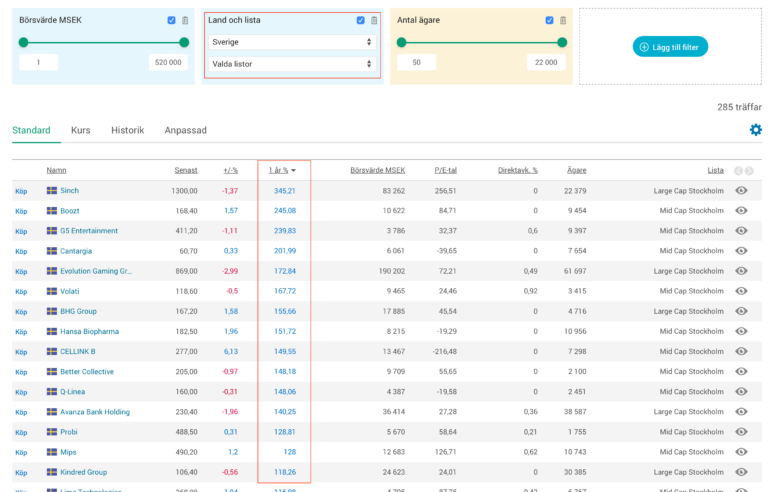Viewport: 768px width, 492px height.
Task: Remove the Land och lista filter card
Action: click(x=374, y=20)
